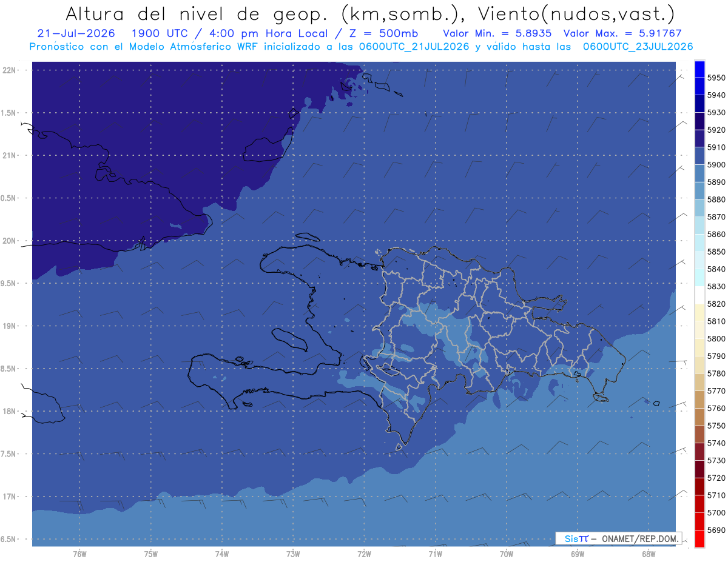The height and width of the screenshot is (562, 728).
Task: Click the 'Valor Max. = 5.91767' text
Action: (622, 33)
